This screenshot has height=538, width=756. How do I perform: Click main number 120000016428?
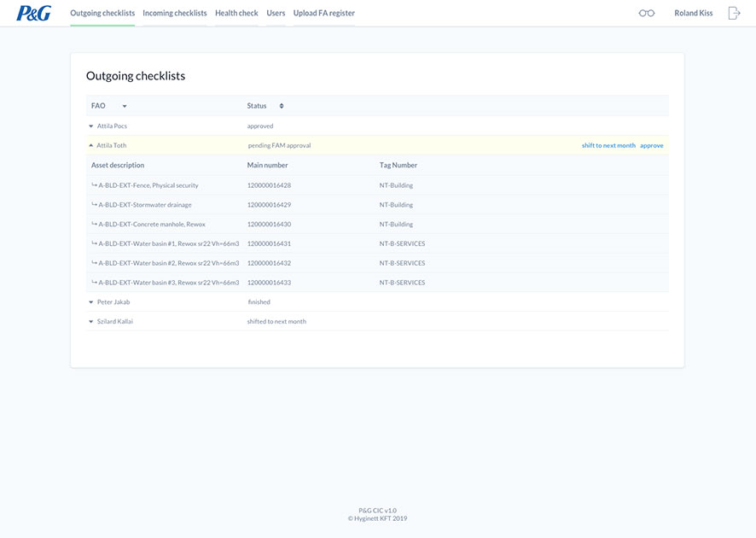[x=269, y=185]
